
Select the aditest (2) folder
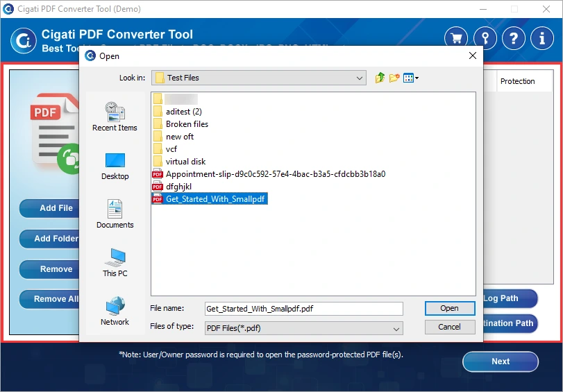(x=178, y=112)
